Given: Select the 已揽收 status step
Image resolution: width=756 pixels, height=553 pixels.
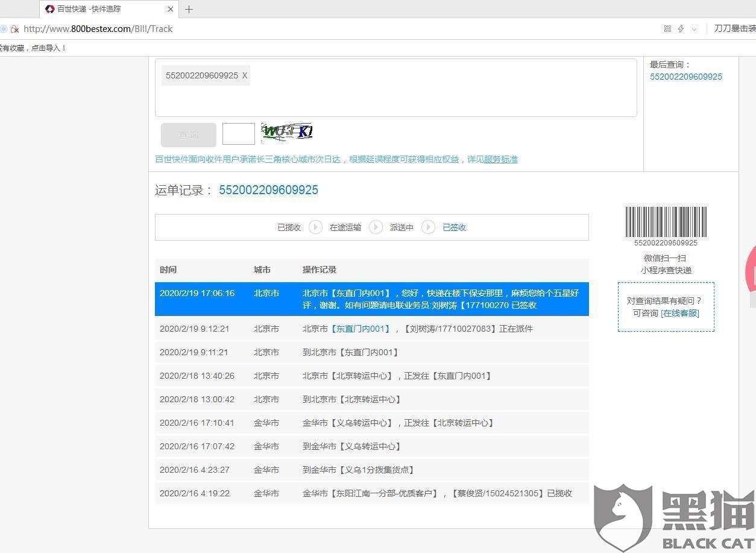Looking at the screenshot, I should coord(289,227).
